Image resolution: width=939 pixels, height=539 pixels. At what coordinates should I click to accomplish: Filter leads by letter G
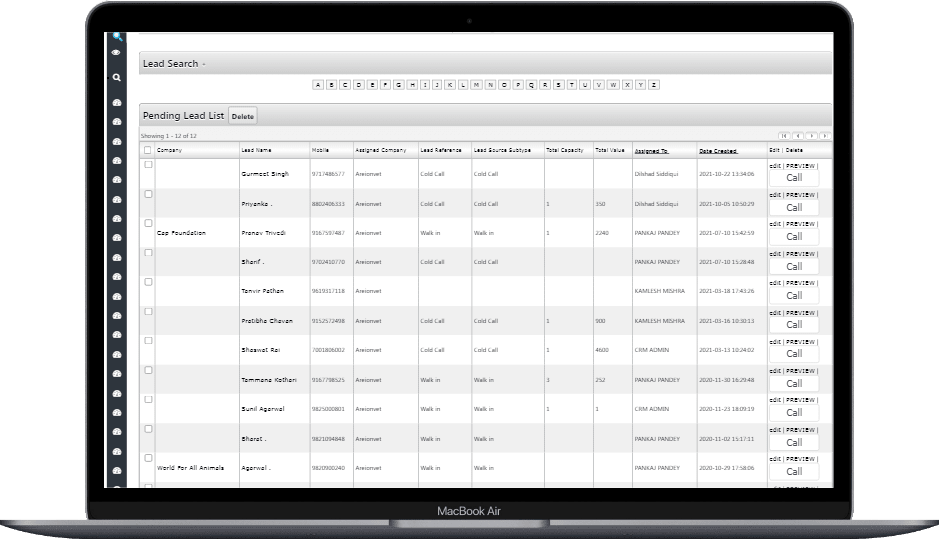click(x=399, y=85)
